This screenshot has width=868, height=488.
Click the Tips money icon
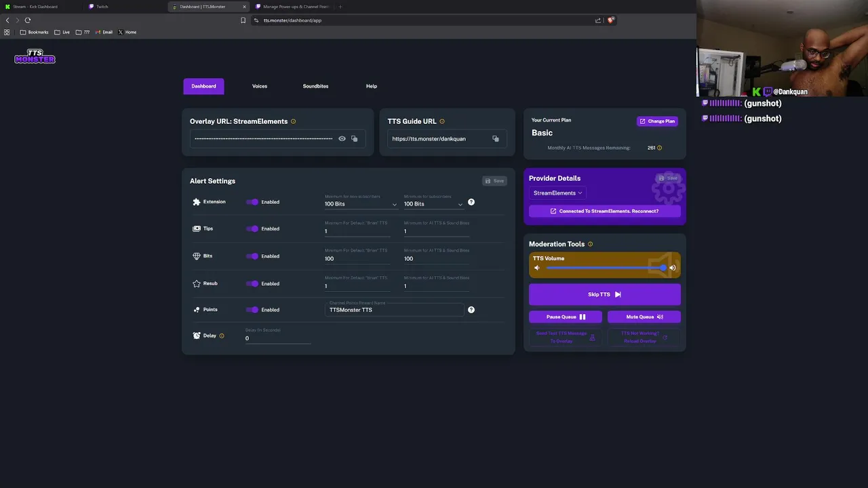pyautogui.click(x=197, y=228)
